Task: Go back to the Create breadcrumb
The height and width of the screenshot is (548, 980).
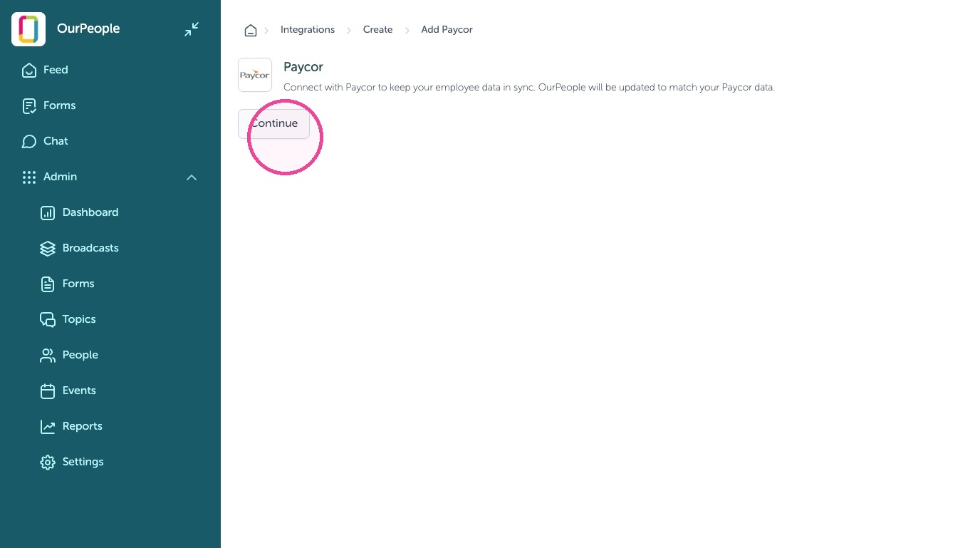Action: click(x=378, y=30)
